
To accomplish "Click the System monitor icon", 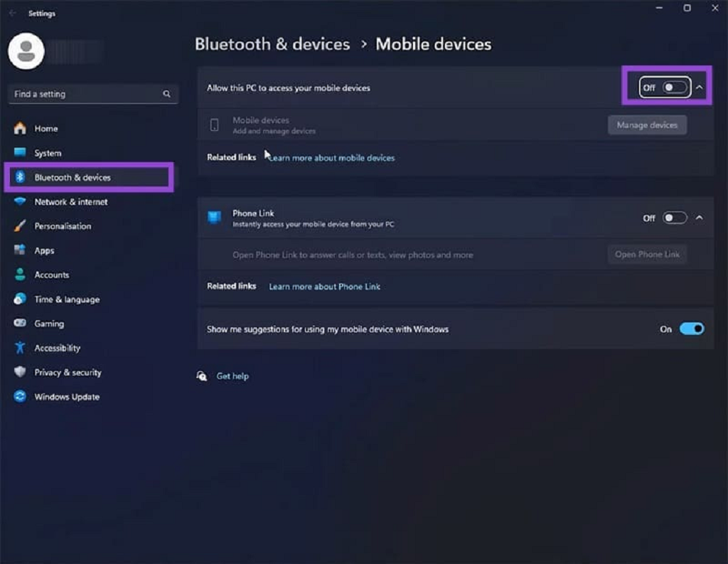I will (x=20, y=153).
